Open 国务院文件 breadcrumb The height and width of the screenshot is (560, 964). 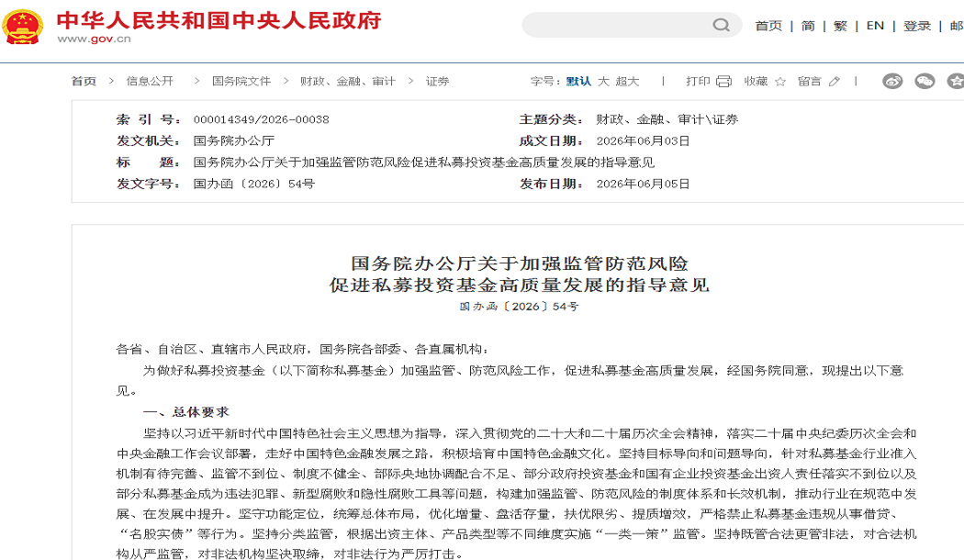point(241,81)
